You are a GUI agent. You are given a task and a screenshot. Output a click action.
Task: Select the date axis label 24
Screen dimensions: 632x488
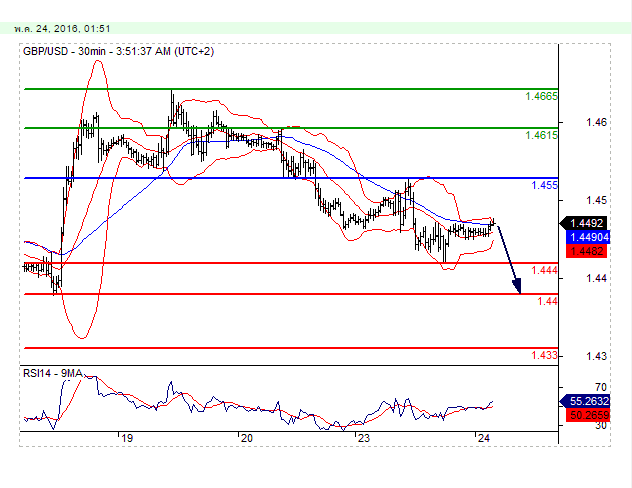point(483,438)
